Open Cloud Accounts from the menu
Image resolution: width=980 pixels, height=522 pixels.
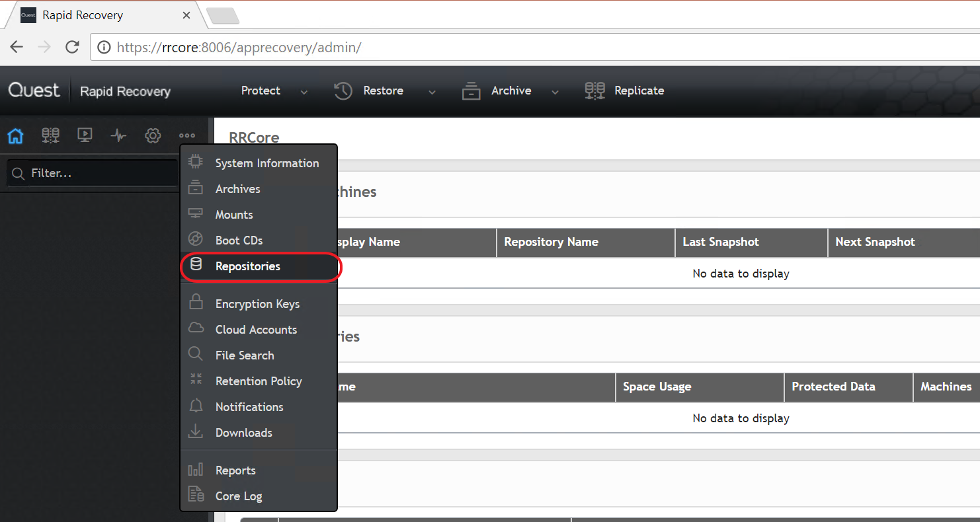pyautogui.click(x=256, y=330)
